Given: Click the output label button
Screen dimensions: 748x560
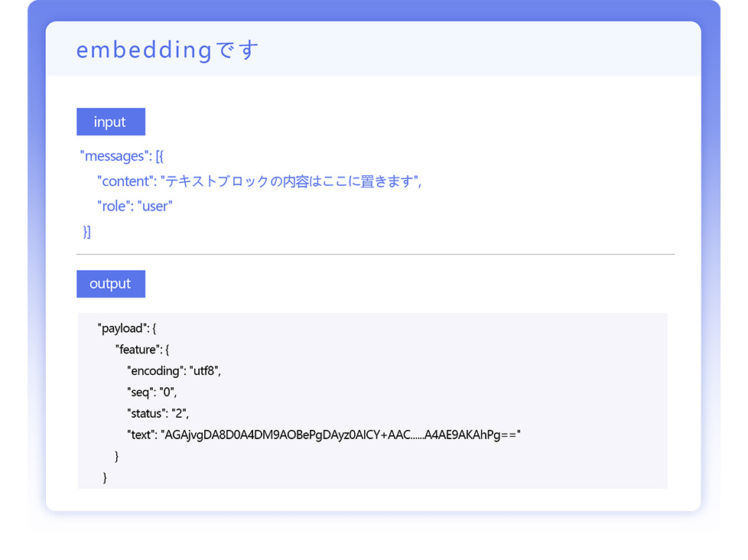Looking at the screenshot, I should (111, 284).
